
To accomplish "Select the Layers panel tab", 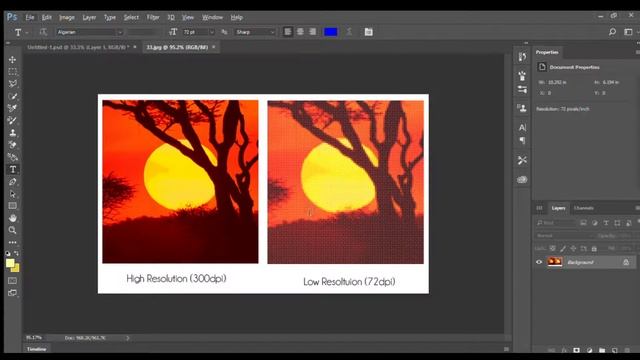I will tap(558, 208).
